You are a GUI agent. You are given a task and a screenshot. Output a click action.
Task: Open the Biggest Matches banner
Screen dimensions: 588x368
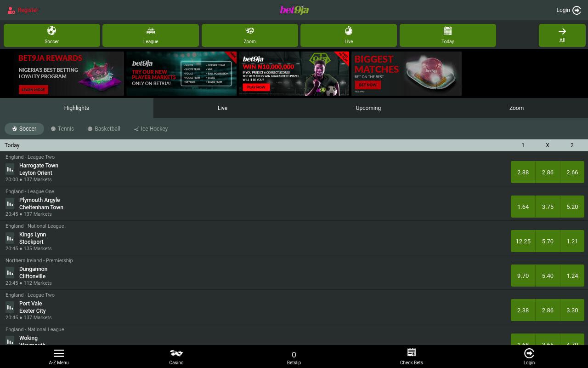pos(407,74)
